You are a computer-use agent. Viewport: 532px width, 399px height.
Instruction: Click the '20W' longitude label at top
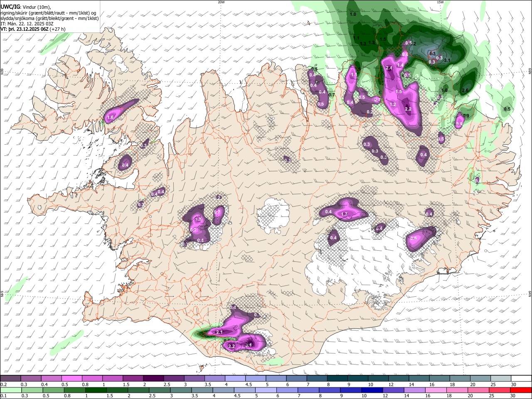click(x=221, y=2)
